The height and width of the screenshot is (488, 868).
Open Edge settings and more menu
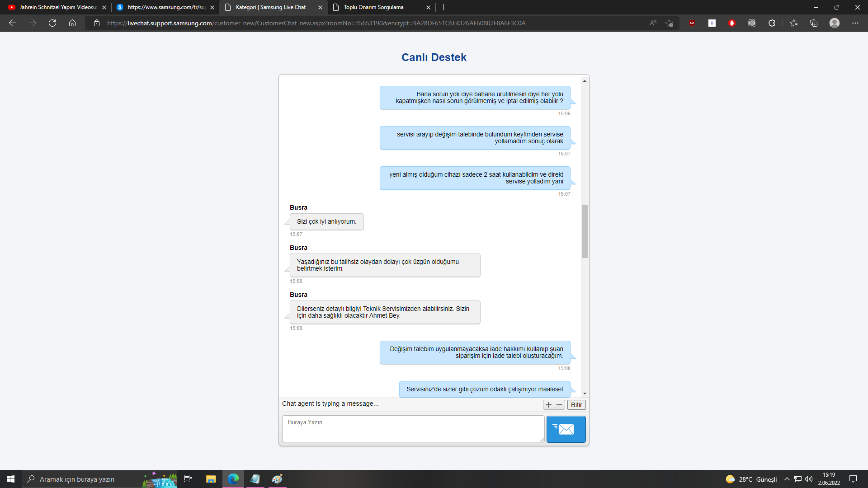coord(855,23)
